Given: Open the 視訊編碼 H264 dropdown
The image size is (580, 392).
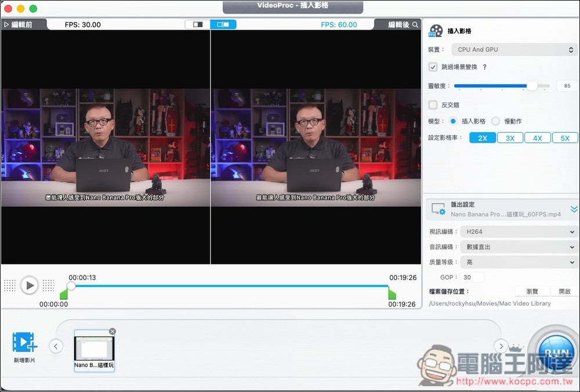Looking at the screenshot, I should pos(519,231).
